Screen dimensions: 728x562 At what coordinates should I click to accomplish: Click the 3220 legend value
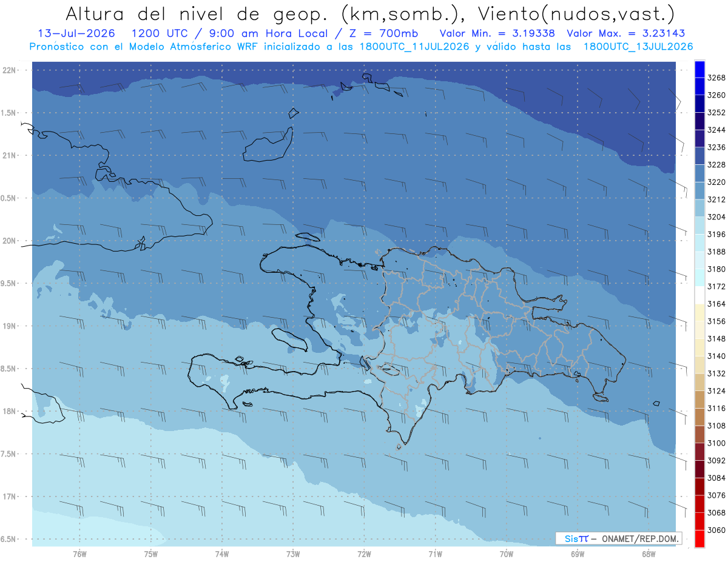(x=716, y=182)
